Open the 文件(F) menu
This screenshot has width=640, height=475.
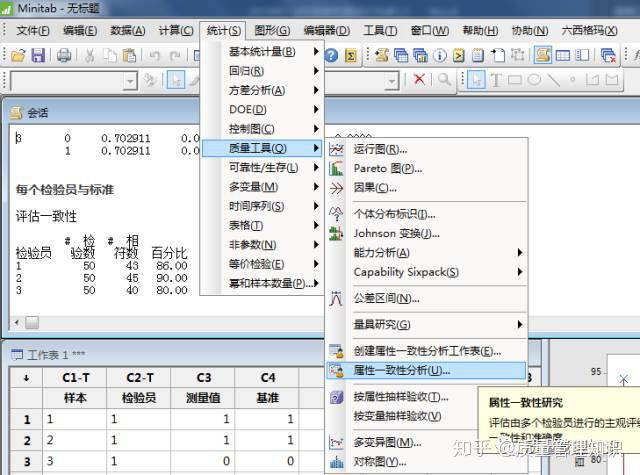point(33,31)
